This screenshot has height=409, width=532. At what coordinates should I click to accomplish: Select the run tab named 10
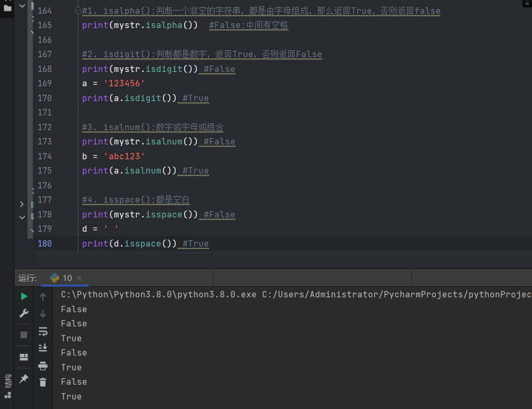(61, 278)
